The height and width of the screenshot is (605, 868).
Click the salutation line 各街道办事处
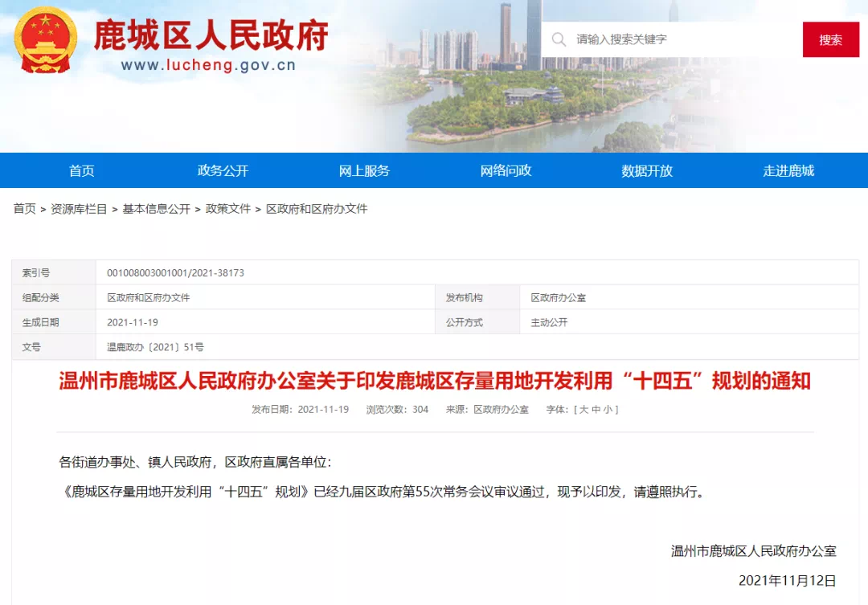(x=194, y=462)
